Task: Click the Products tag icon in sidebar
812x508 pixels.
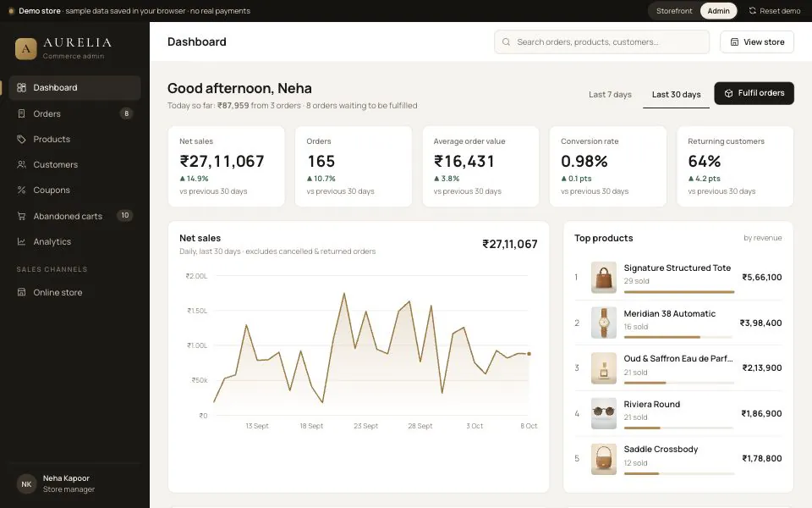Action: tap(21, 139)
